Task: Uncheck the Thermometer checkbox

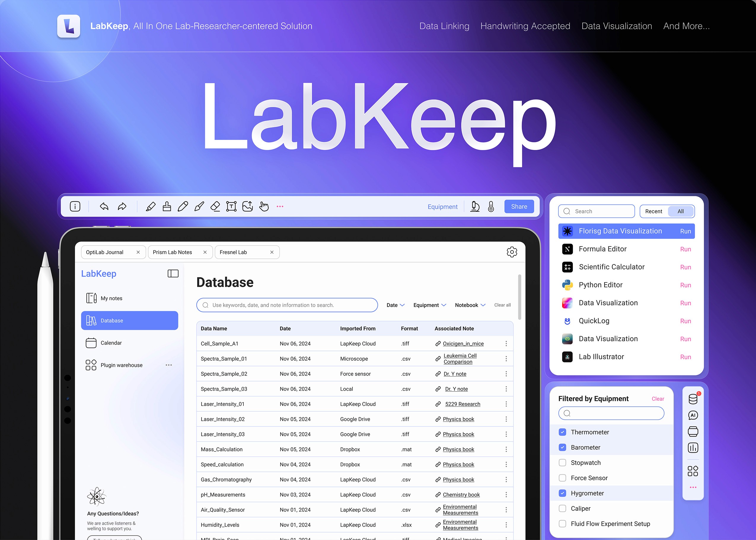Action: [562, 432]
